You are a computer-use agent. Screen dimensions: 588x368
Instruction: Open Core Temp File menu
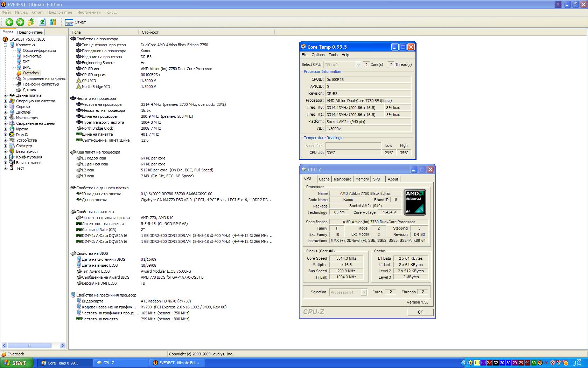(x=304, y=55)
